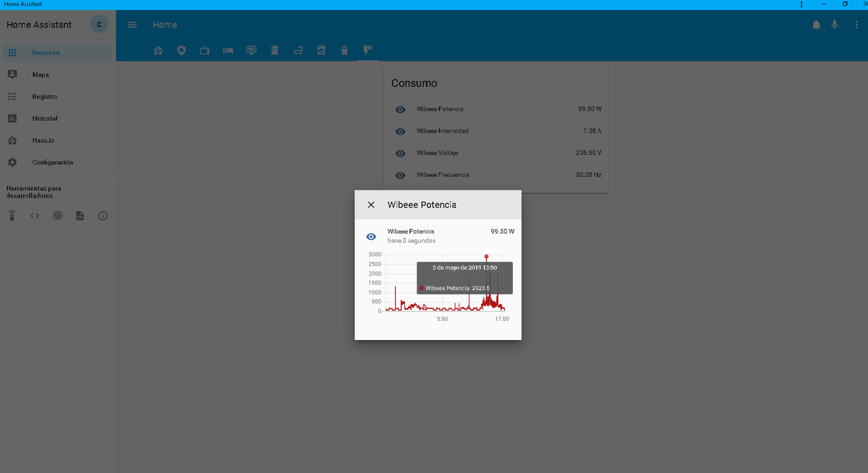Click the 2923.5 peak marker on the chart
Screen dimensions: 868x473
click(x=487, y=257)
